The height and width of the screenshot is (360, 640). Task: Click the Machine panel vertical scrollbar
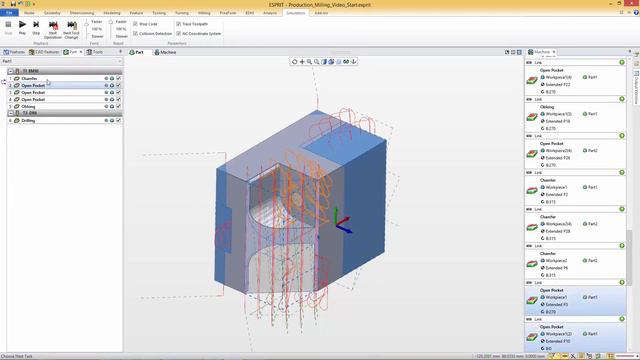629,258
